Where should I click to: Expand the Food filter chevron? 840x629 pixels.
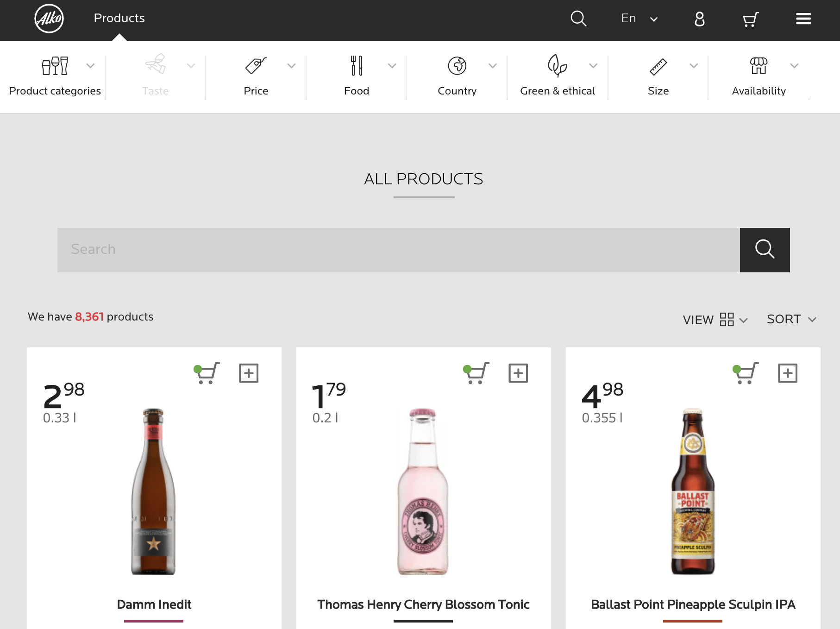click(392, 66)
